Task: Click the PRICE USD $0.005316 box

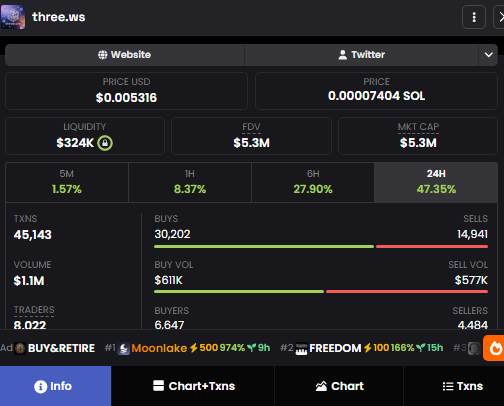Action: click(x=126, y=91)
